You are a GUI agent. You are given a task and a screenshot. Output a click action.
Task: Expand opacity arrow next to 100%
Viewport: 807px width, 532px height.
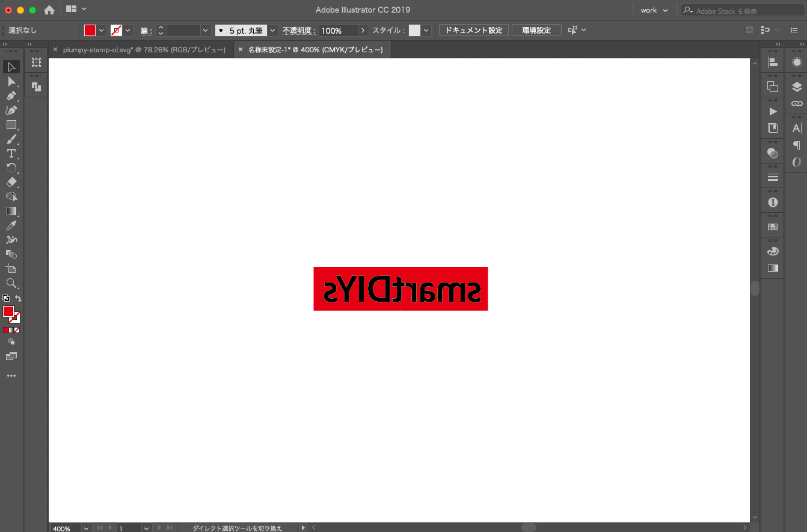(363, 30)
